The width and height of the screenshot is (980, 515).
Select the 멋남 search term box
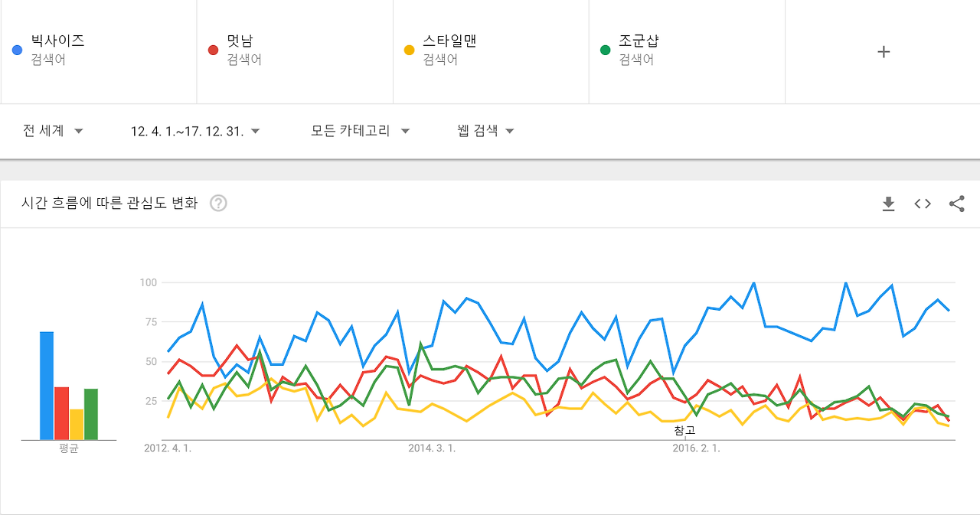click(x=295, y=52)
